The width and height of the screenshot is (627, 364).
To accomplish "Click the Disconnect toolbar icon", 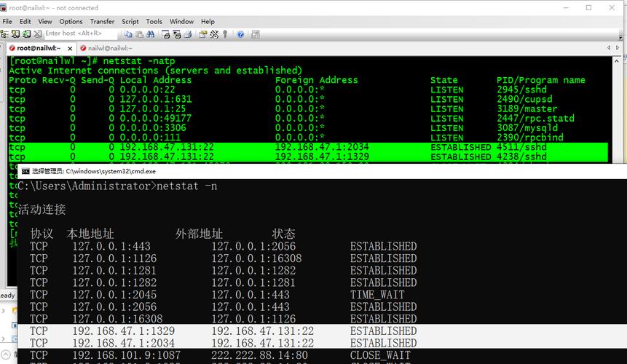I will click(38, 34).
